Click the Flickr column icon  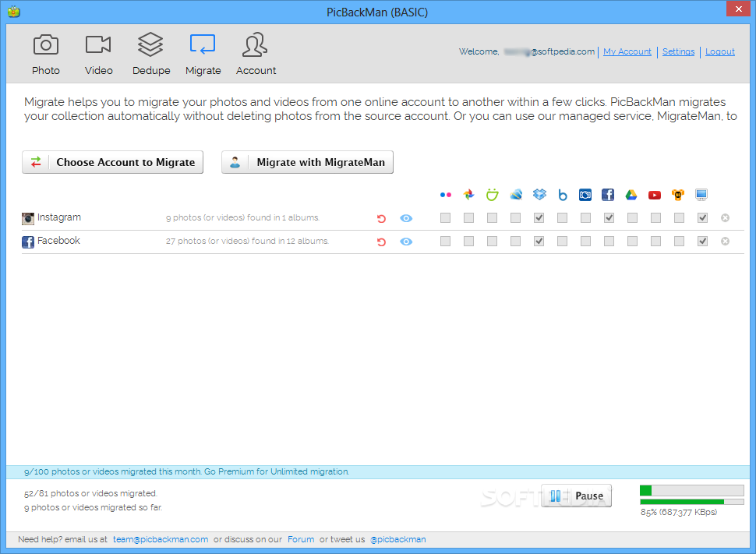point(446,195)
